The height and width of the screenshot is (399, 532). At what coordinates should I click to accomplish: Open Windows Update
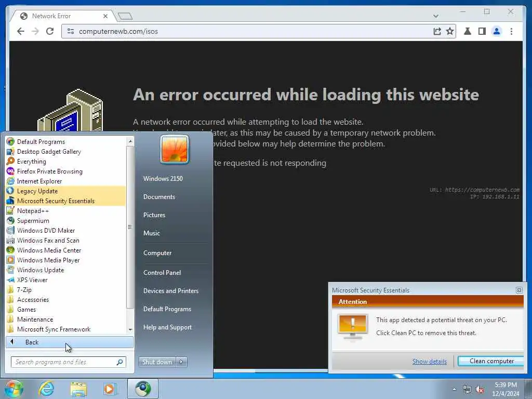click(x=65, y=270)
